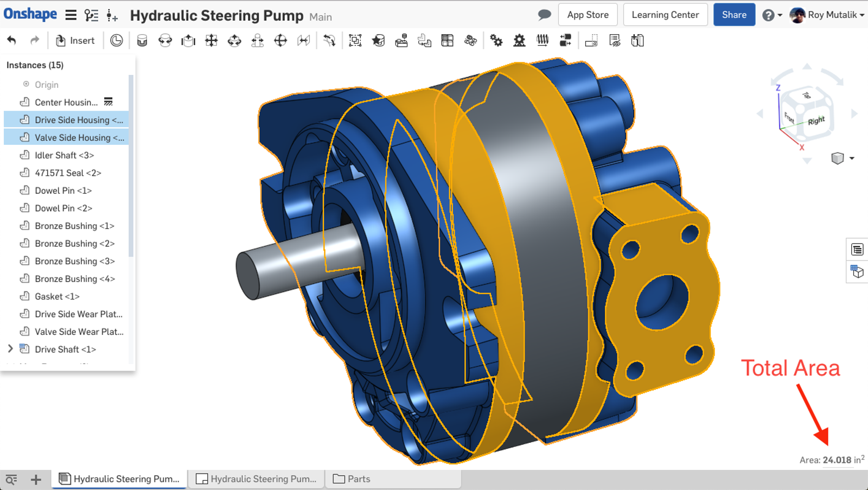Select the Ball mate tool
The image size is (868, 490).
pos(280,41)
